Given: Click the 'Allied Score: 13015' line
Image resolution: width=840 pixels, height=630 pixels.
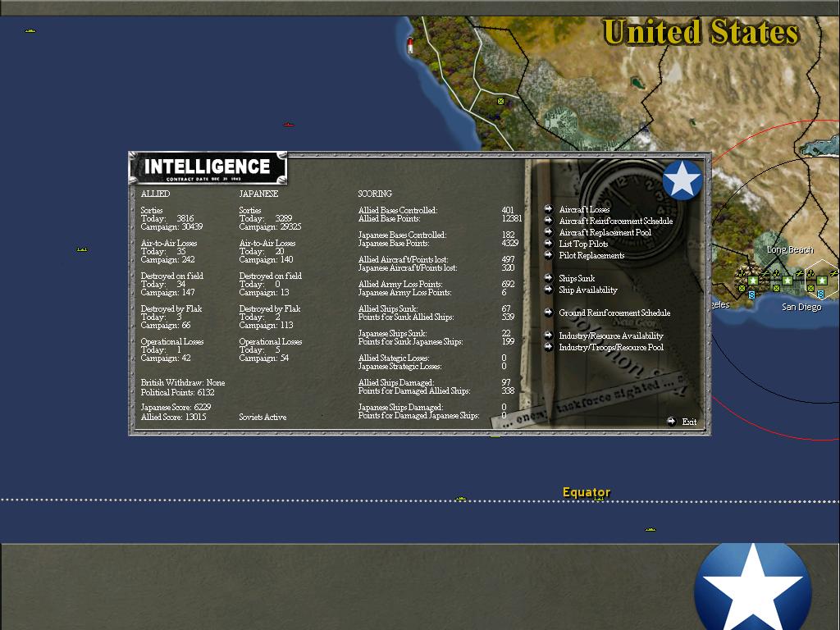Looking at the screenshot, I should click(173, 417).
